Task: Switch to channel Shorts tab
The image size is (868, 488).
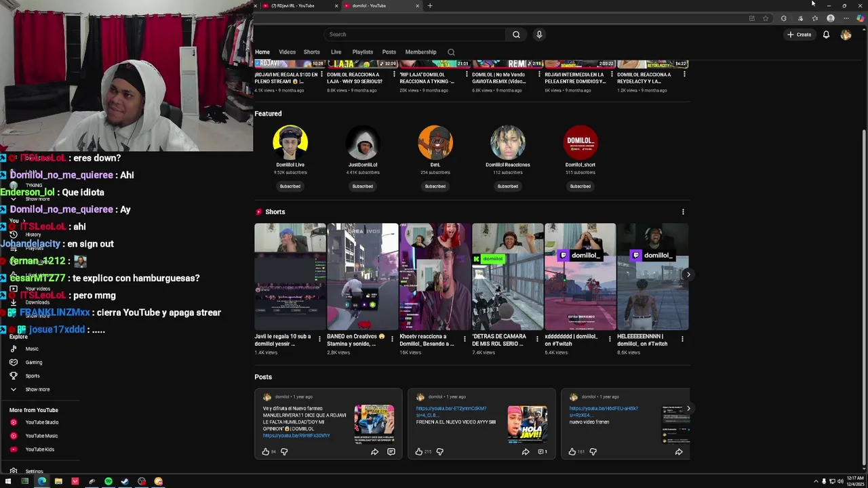Action: click(312, 52)
